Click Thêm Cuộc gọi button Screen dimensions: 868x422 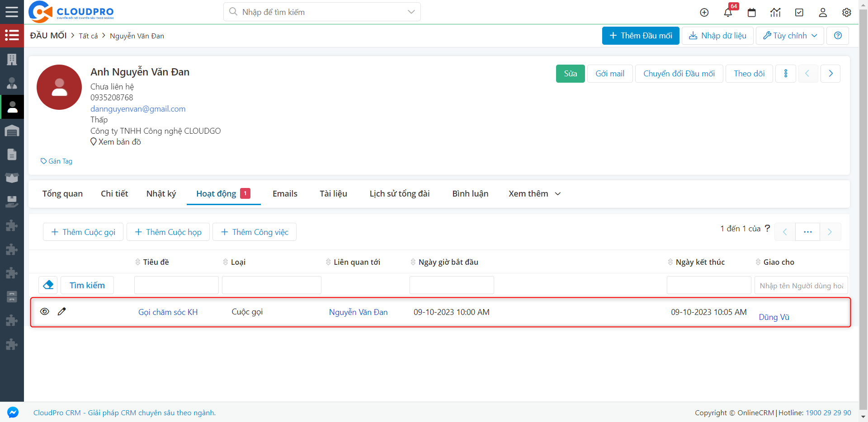[83, 232]
